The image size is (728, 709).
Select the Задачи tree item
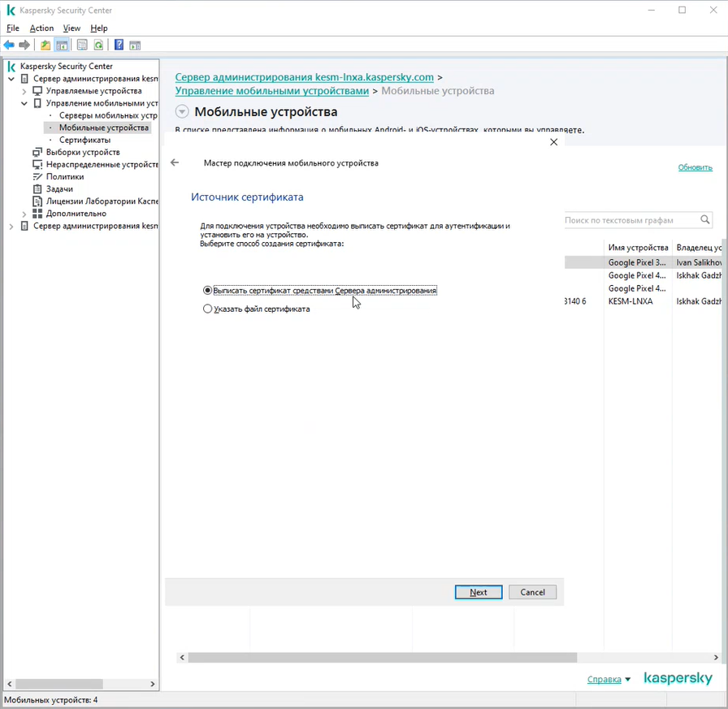tap(59, 189)
